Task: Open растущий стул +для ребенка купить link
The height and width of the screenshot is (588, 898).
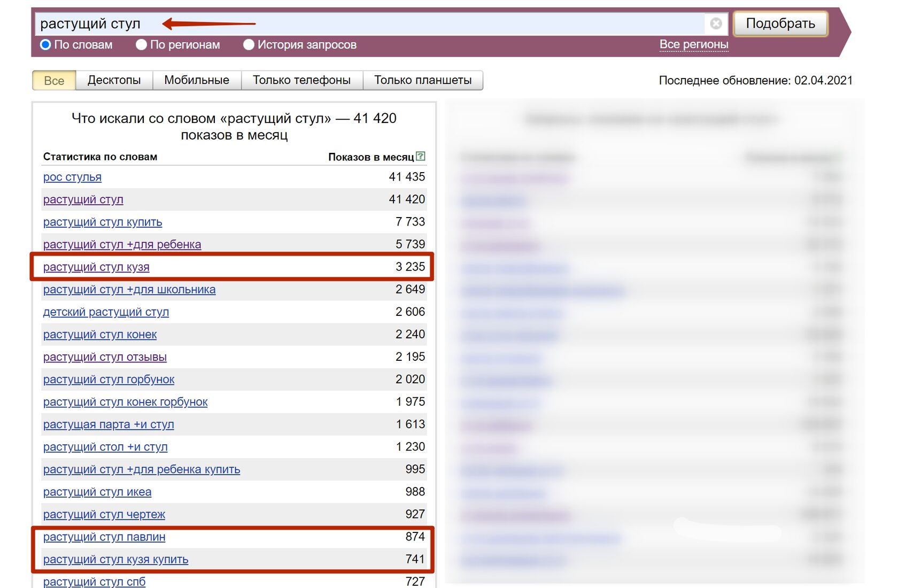Action: (x=142, y=469)
